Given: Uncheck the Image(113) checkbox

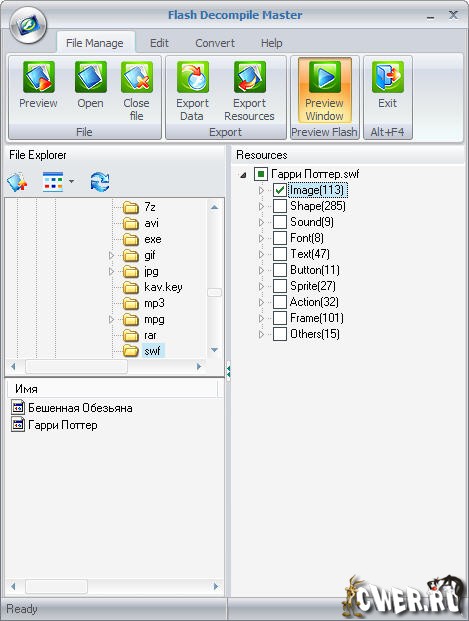Looking at the screenshot, I should (280, 190).
